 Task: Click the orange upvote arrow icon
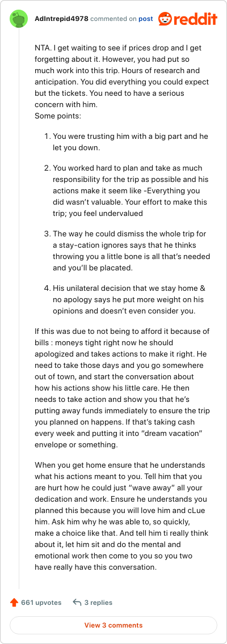click(x=14, y=603)
